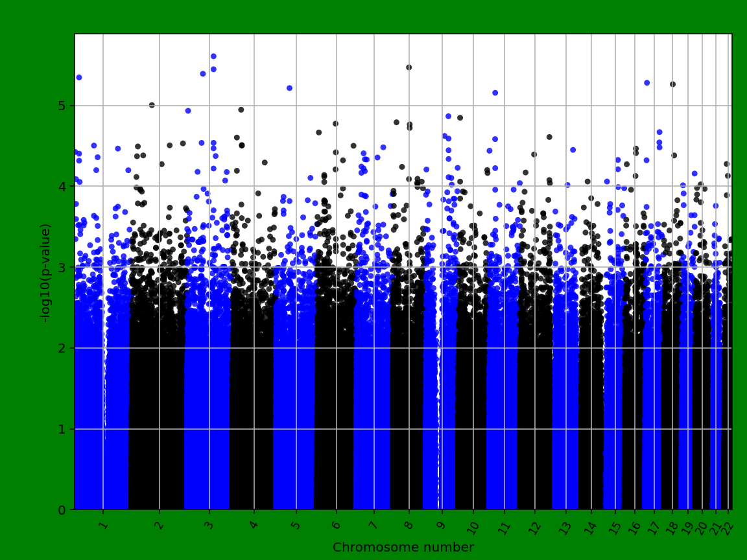Select the black point near 5.0 above chromosome 2
747x560 pixels.
pos(151,104)
